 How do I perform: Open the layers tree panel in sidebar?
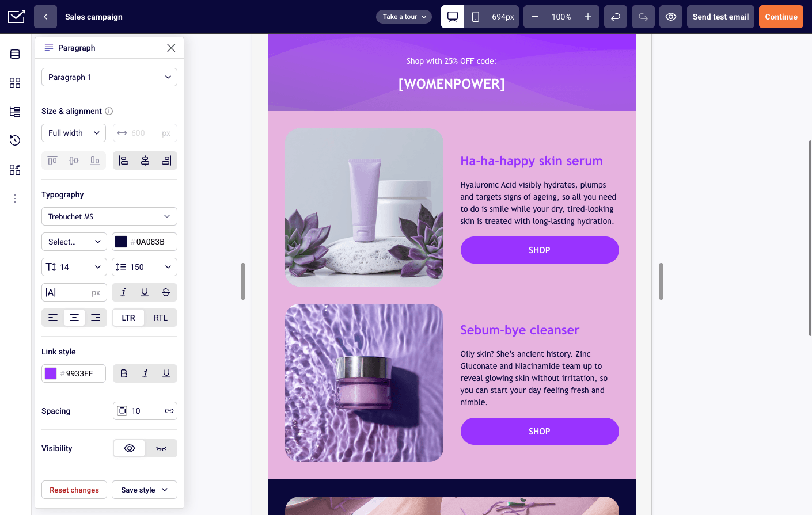click(15, 112)
